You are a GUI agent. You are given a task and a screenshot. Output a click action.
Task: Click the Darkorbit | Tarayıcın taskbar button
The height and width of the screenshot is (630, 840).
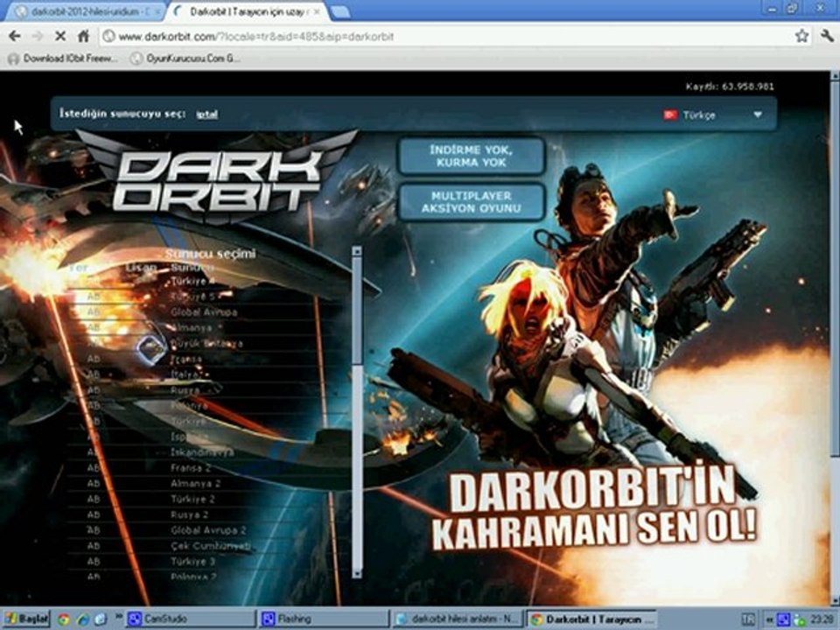(x=591, y=619)
